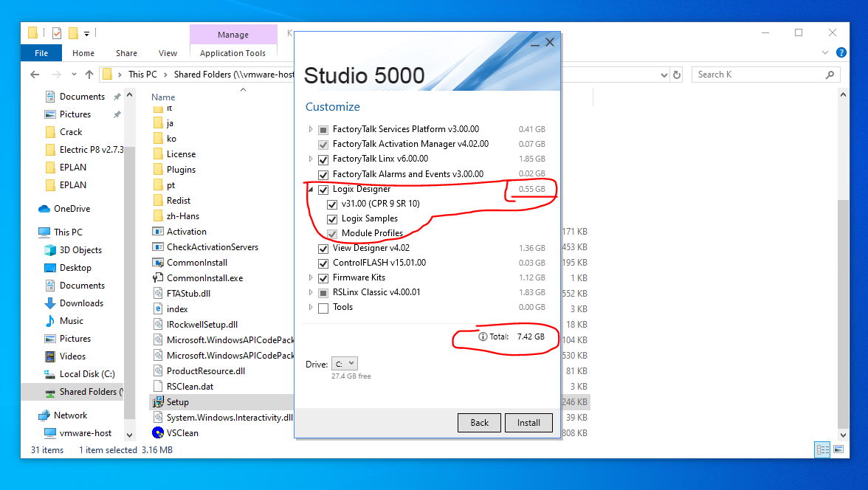Click the RSClean.dat file icon
The width and height of the screenshot is (868, 490).
(x=158, y=386)
